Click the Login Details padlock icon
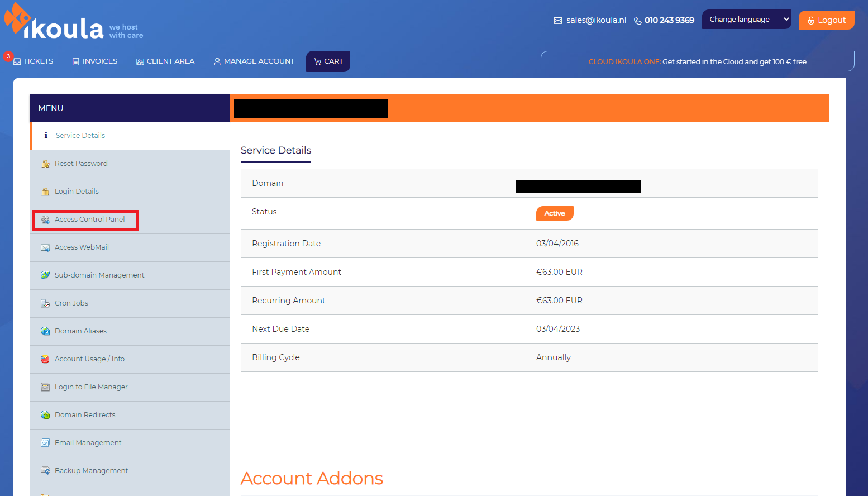Image resolution: width=868 pixels, height=496 pixels. pos(45,192)
